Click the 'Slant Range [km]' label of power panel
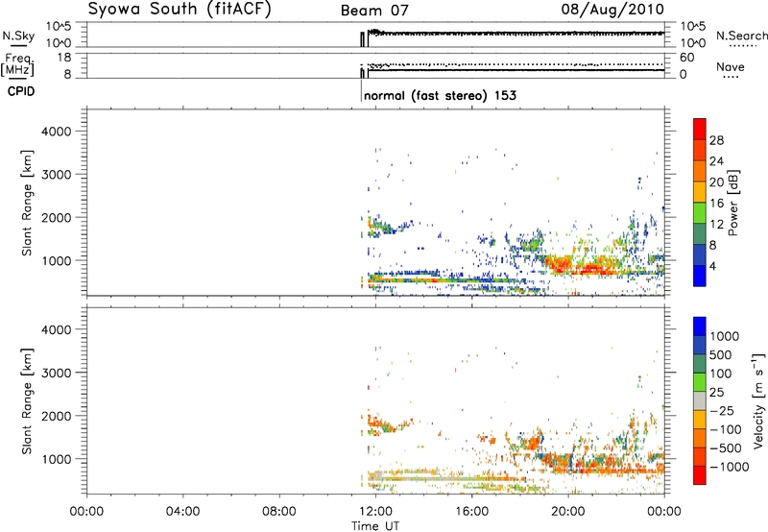768x532 pixels. 27,203
